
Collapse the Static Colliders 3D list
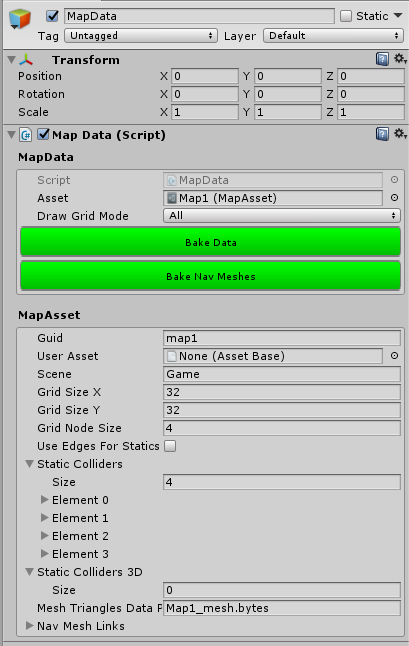coord(29,572)
